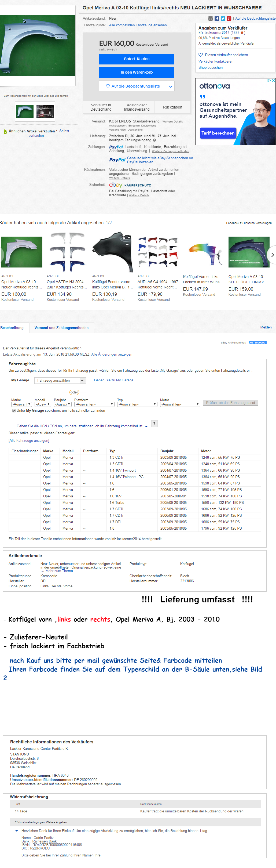This screenshot has height=868, width=276.
Task: Toggle the Unter My Garage speichern checkbox
Action: point(14,411)
